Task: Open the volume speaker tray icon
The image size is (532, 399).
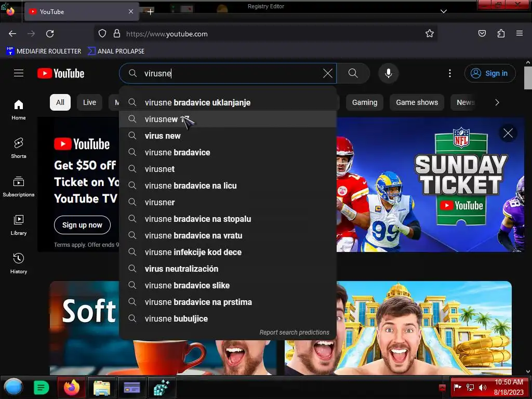Action: (483, 388)
